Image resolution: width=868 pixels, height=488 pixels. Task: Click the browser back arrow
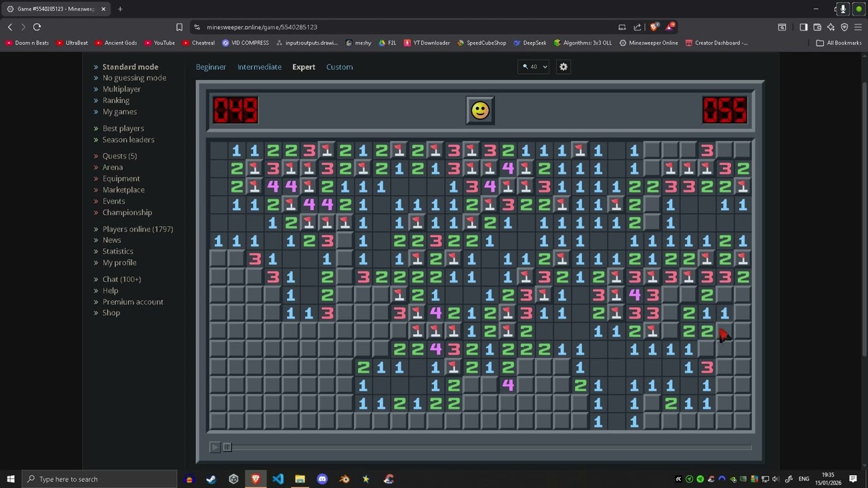point(10,27)
